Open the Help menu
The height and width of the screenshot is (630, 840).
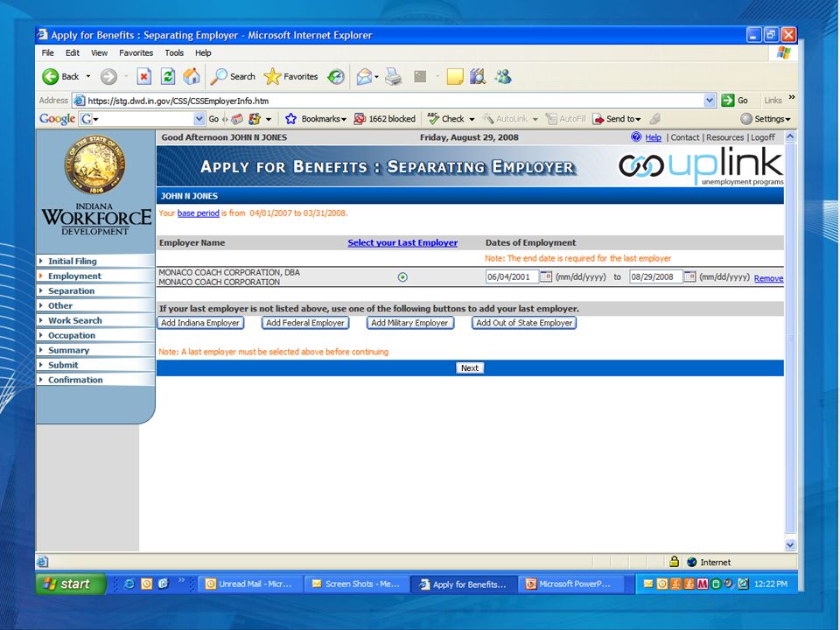203,53
